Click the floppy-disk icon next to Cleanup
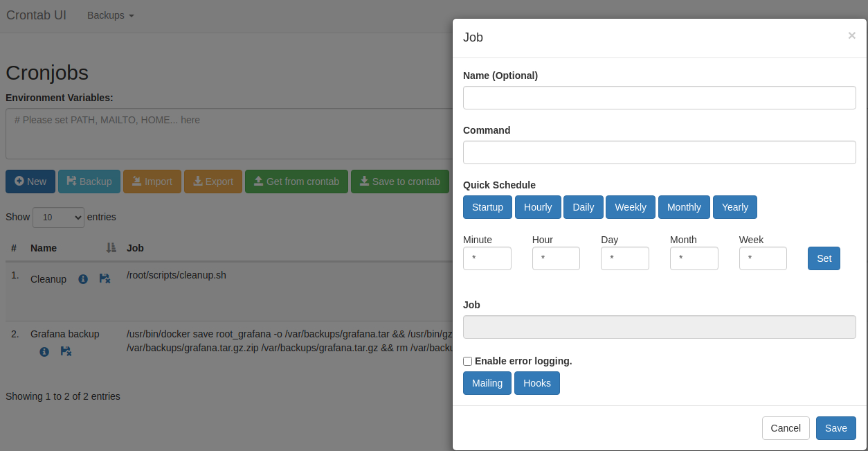The width and height of the screenshot is (868, 451). coord(105,278)
